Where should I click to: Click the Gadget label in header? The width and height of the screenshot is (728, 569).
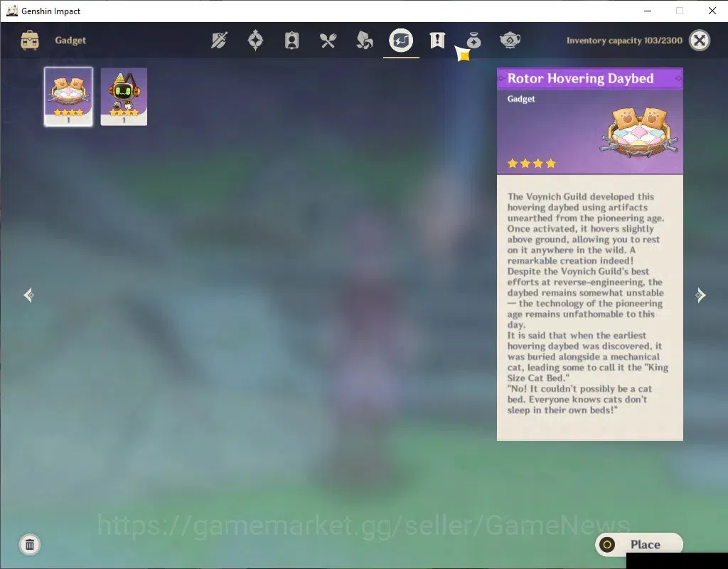pos(70,41)
